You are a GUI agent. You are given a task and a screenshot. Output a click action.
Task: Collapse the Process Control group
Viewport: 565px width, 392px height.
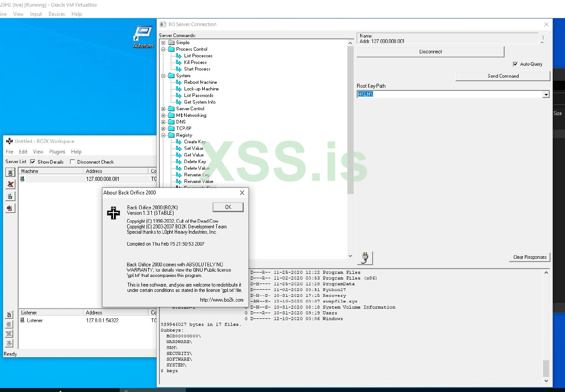[163, 49]
